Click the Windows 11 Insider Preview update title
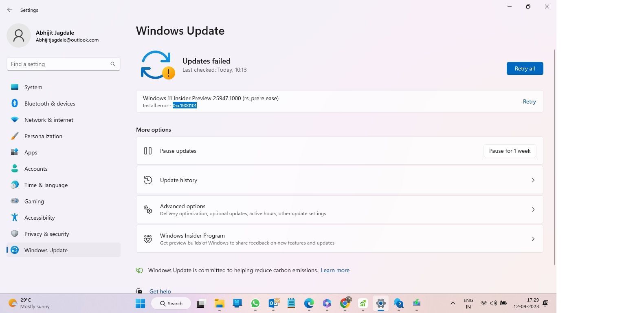 pyautogui.click(x=211, y=98)
